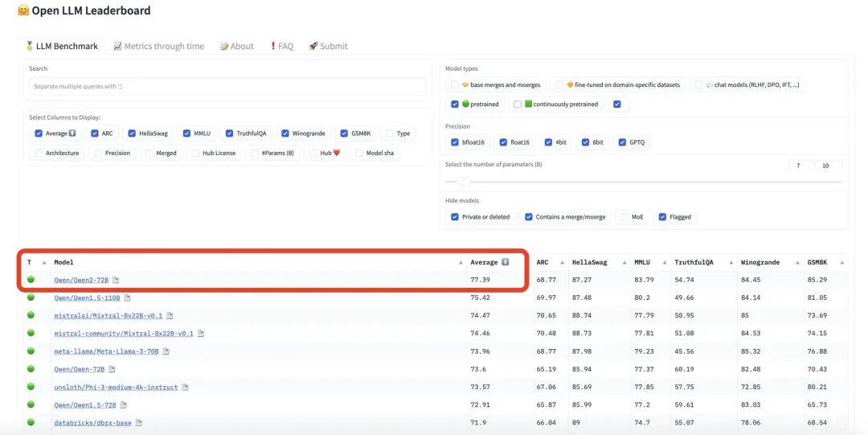
Task: Copy icon next to Qwen/Qwen2-72B
Action: [116, 280]
